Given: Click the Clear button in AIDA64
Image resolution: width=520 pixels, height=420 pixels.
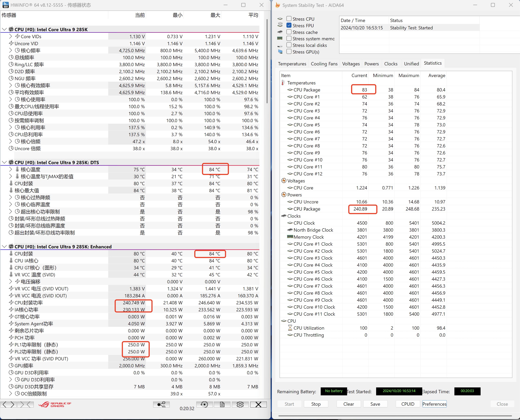Looking at the screenshot, I should click(349, 404).
